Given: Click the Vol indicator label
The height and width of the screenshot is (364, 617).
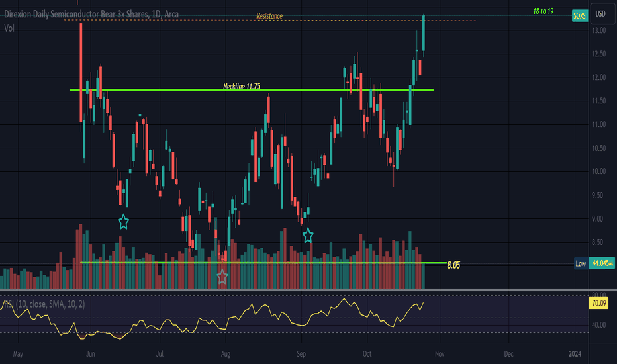Looking at the screenshot, I should click(9, 28).
